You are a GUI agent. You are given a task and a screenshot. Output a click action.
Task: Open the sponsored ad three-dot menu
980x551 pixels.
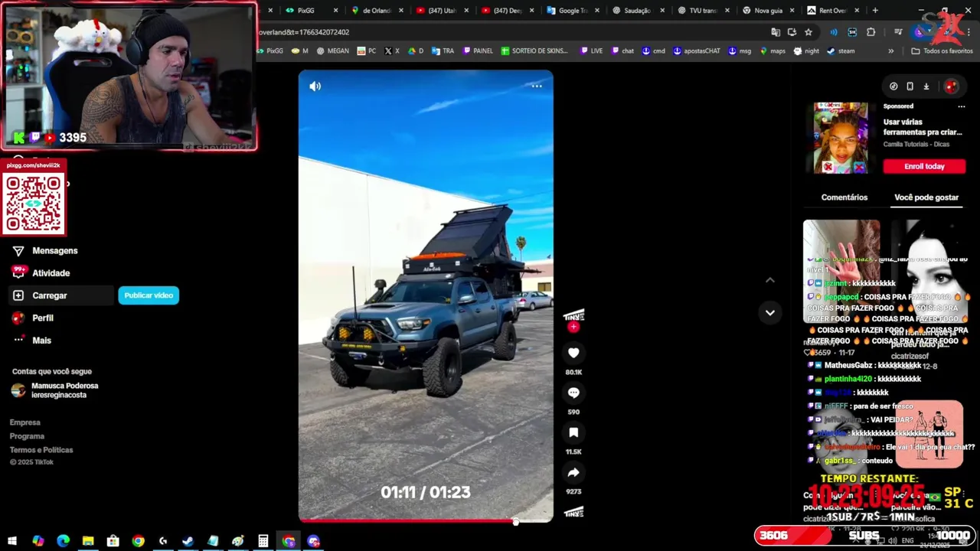(962, 107)
